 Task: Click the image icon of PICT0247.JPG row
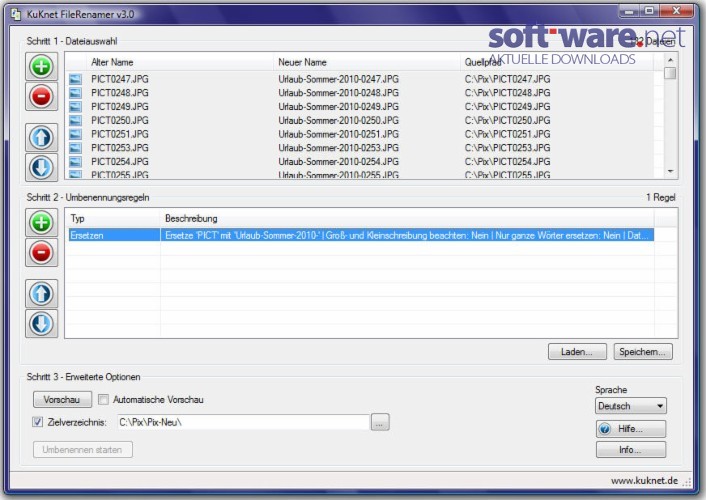point(75,79)
